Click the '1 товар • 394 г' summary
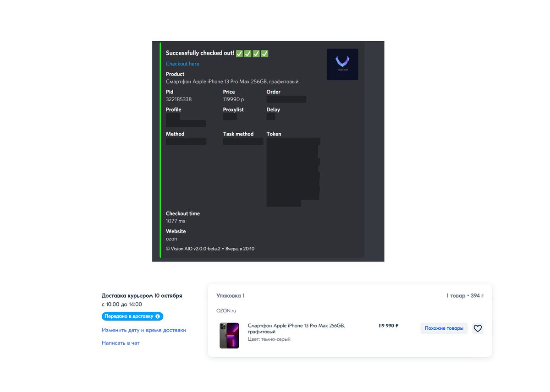The height and width of the screenshot is (392, 550). pos(465,296)
